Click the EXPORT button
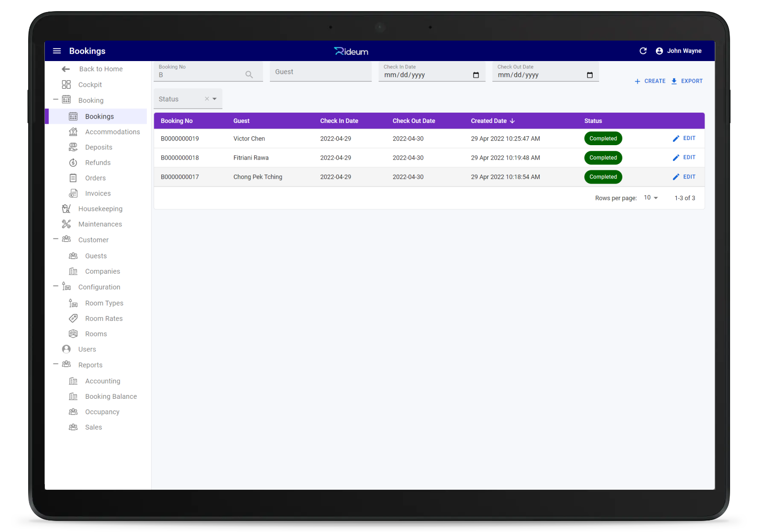Image resolution: width=760 pixels, height=532 pixels. click(x=687, y=81)
